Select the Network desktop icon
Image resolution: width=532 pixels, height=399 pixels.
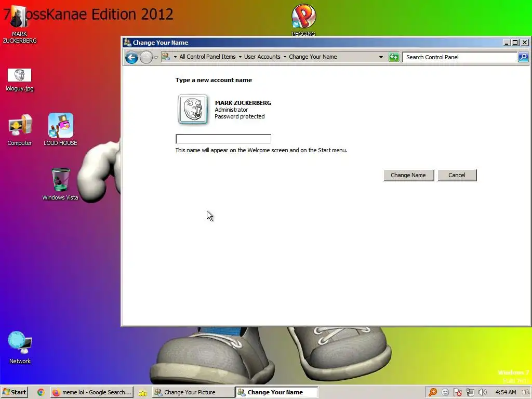pyautogui.click(x=20, y=348)
